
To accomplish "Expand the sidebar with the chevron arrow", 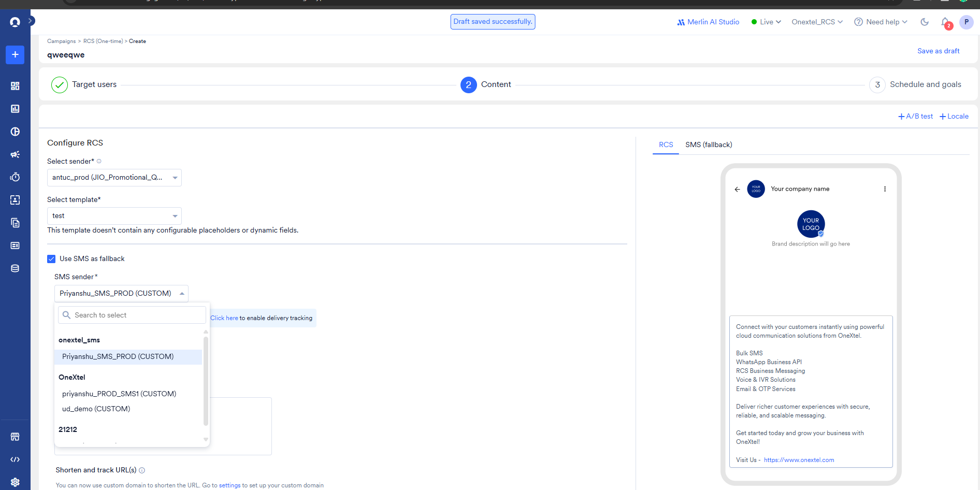I will (x=31, y=21).
